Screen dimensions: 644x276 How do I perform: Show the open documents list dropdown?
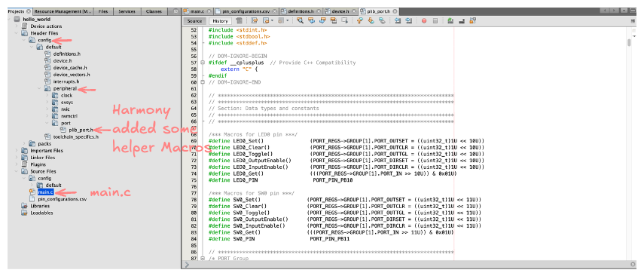[x=624, y=11]
